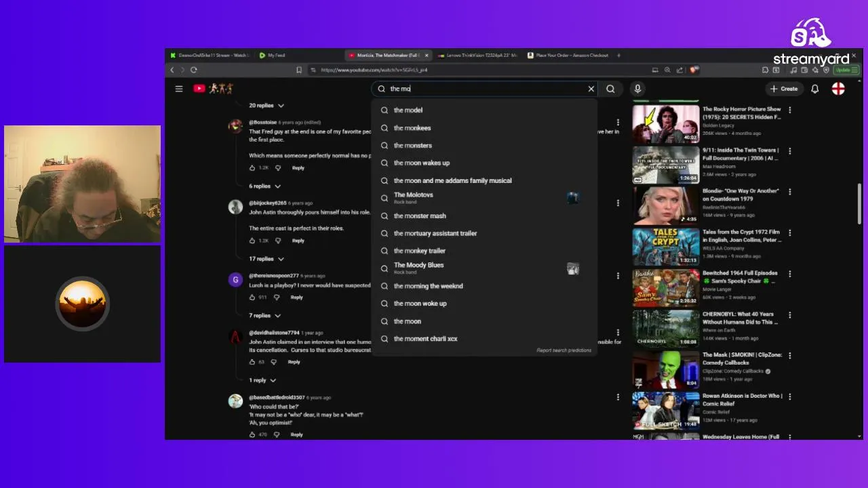Screen dimensions: 868x488
Task: Reply to the @thereisnospoon277 comment
Action: point(296,298)
